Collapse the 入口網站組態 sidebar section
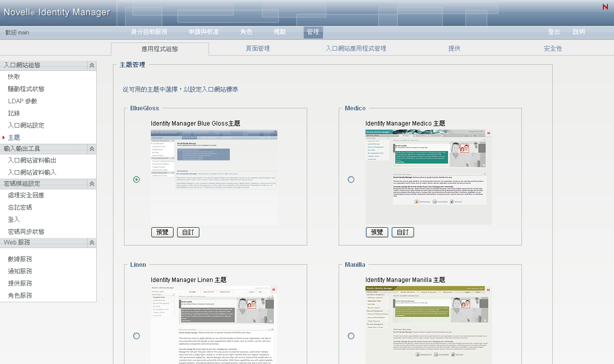 click(x=92, y=65)
